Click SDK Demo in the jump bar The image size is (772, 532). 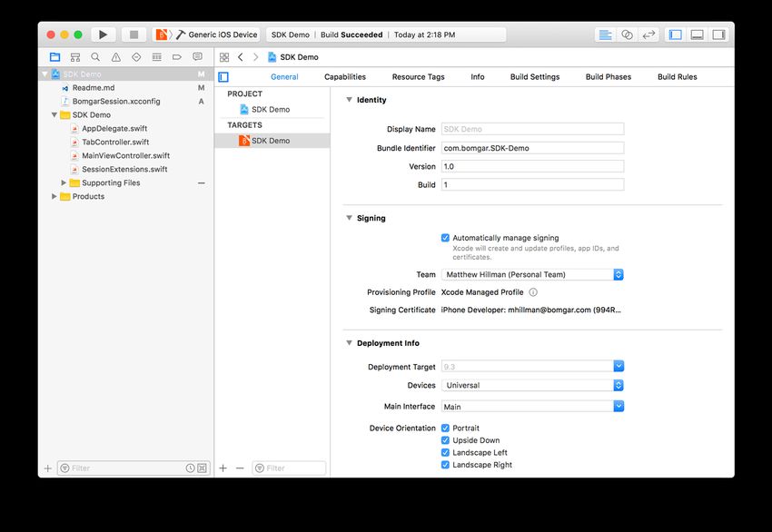click(293, 57)
